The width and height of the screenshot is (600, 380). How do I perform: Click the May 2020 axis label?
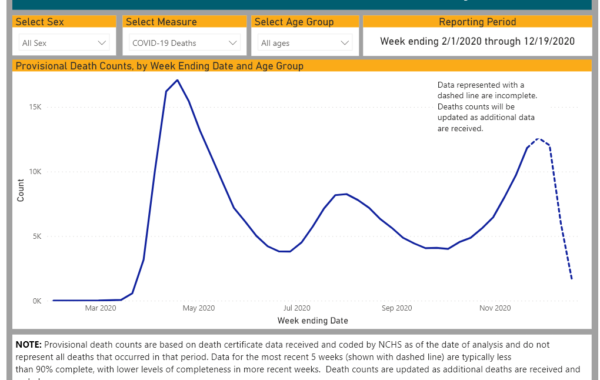[199, 308]
